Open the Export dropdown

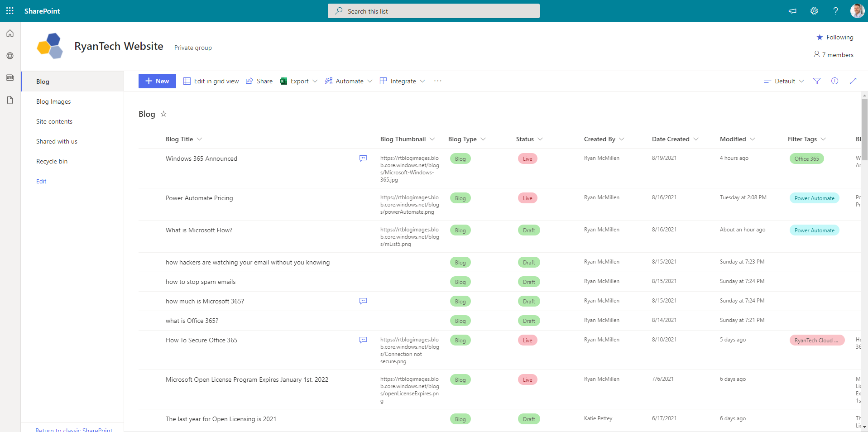299,81
